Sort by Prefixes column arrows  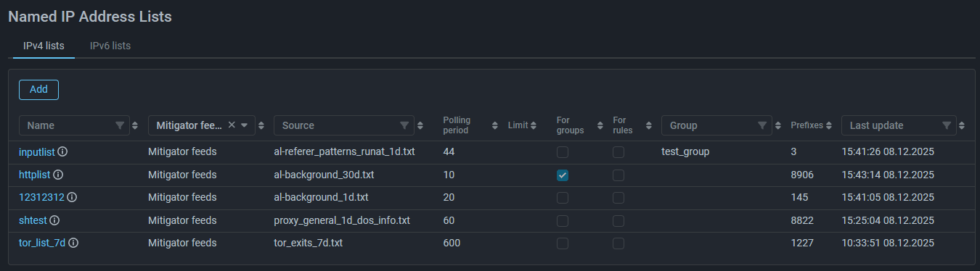coord(829,125)
